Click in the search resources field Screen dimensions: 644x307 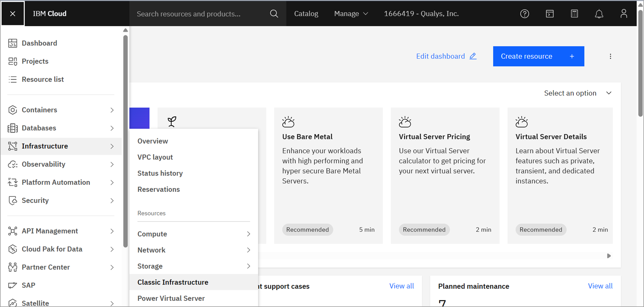coord(199,14)
